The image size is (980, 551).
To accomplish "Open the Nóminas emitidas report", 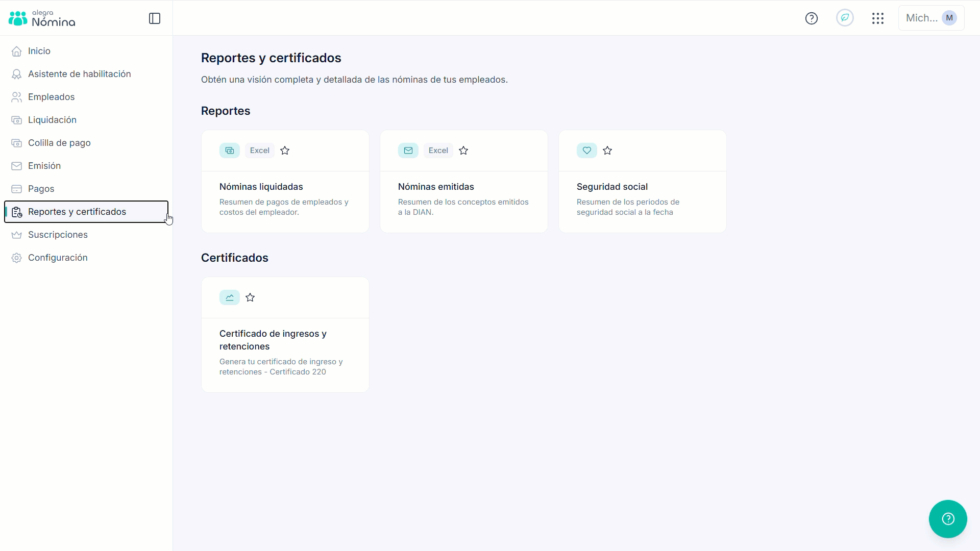I will pos(464,182).
